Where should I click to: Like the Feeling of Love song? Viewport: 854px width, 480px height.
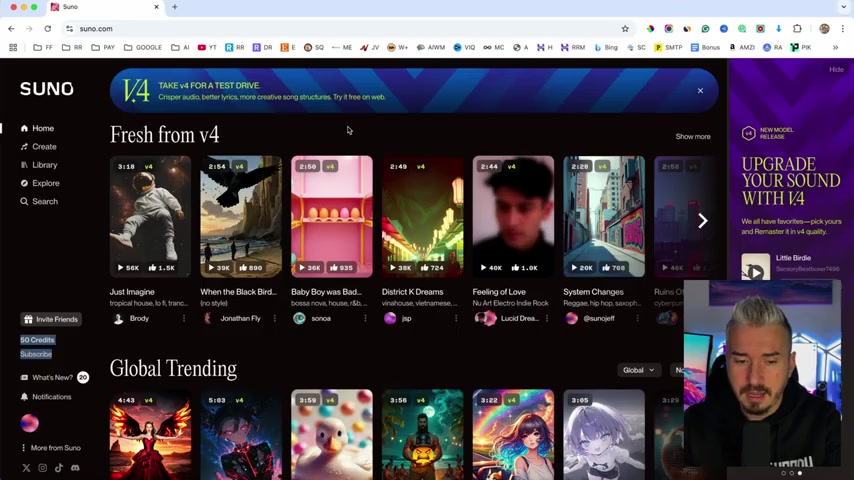(524, 268)
